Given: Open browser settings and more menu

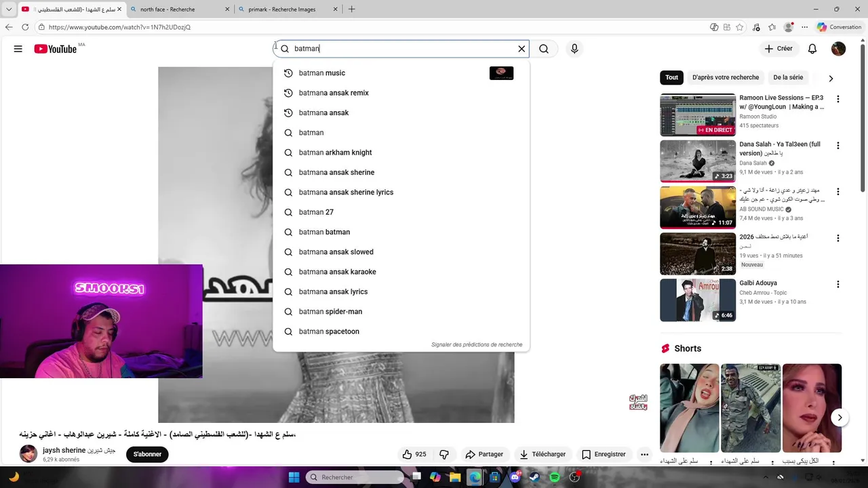Looking at the screenshot, I should point(805,27).
